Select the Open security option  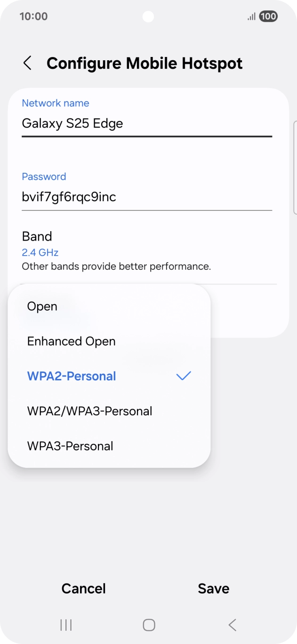coord(42,306)
